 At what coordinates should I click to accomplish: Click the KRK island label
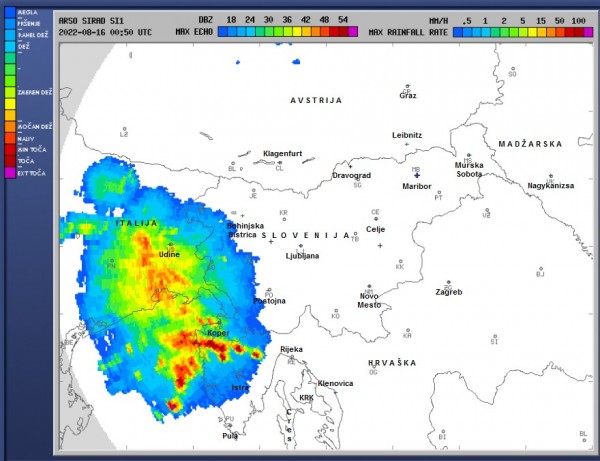point(307,397)
